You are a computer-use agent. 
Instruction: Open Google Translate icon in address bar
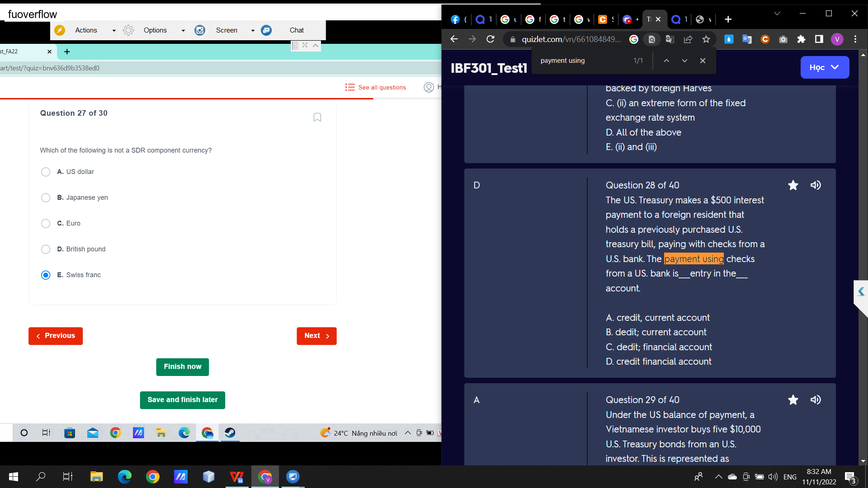(670, 39)
